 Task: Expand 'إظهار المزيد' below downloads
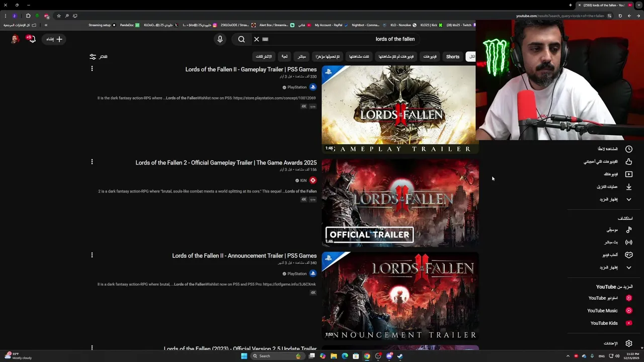point(615,200)
